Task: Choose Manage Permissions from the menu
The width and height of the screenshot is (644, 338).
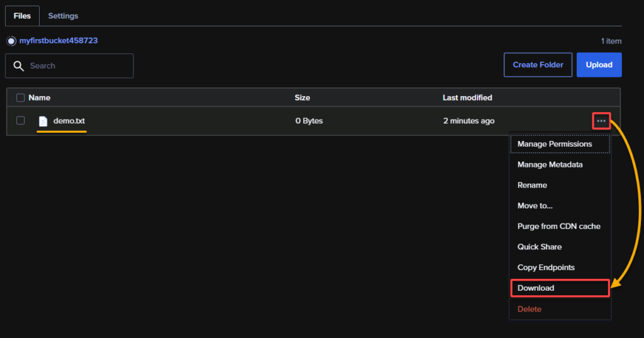Action: (554, 144)
